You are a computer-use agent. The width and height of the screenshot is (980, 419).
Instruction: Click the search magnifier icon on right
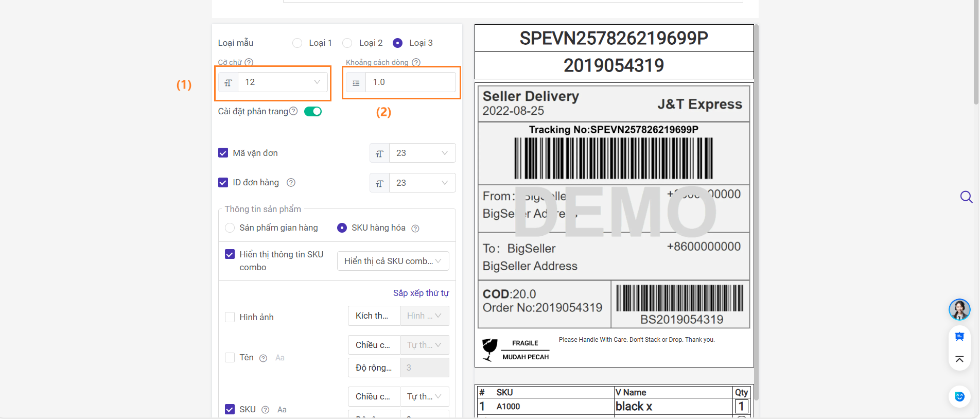(966, 197)
